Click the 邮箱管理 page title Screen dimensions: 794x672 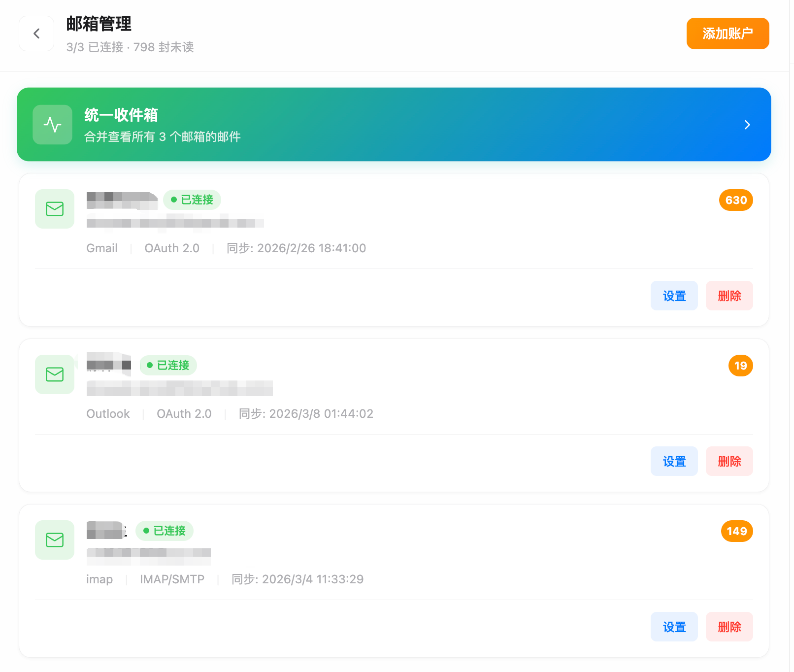click(99, 24)
